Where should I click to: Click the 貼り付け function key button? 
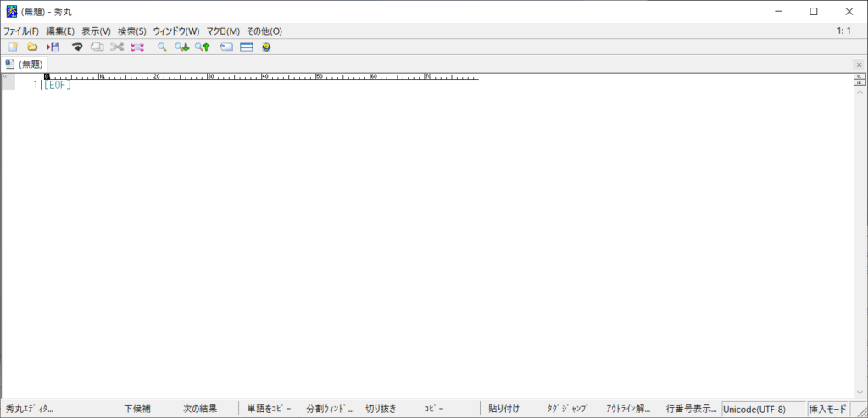504,410
